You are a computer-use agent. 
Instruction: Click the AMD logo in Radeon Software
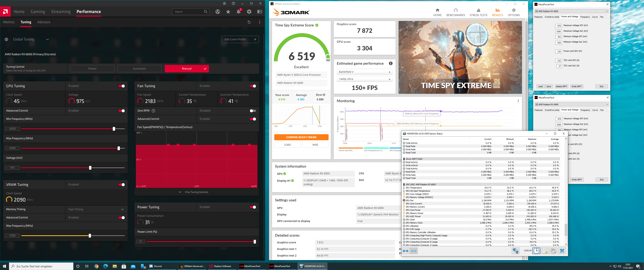point(5,11)
